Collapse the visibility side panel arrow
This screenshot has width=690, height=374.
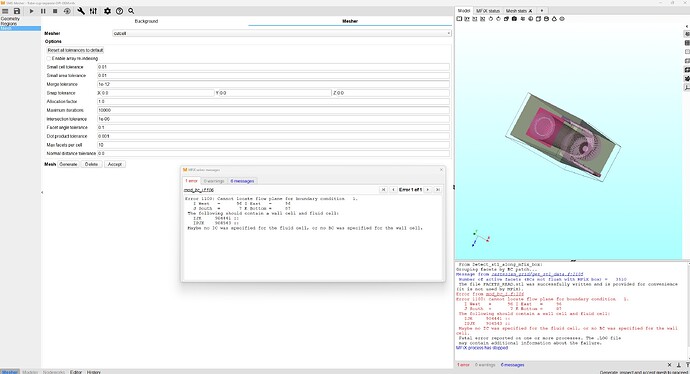[687, 26]
